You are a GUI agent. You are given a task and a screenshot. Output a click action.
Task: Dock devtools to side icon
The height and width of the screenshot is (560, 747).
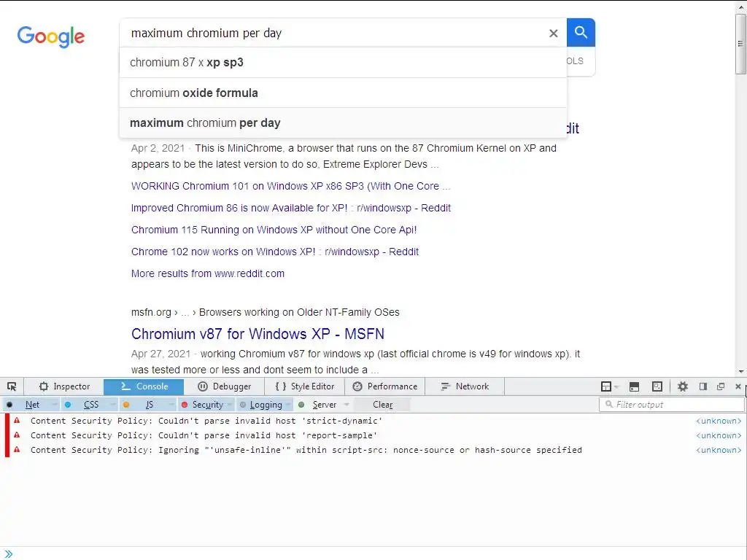tap(703, 386)
